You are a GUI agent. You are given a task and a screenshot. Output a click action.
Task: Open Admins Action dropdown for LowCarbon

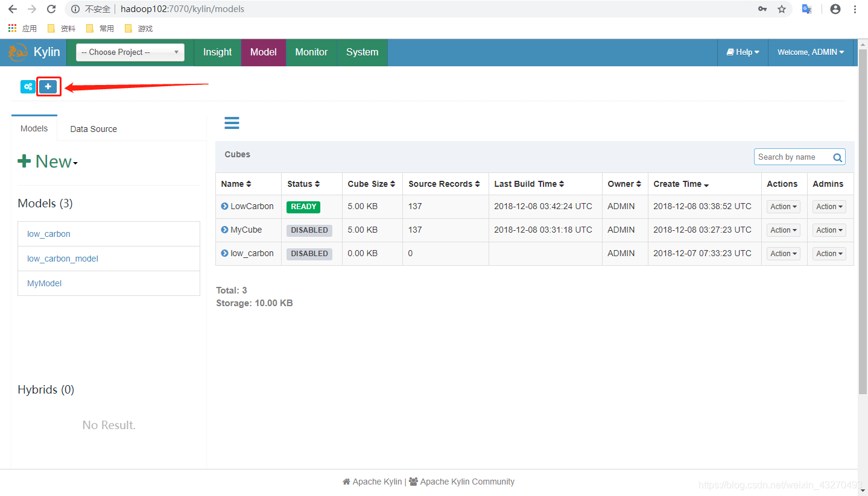(x=829, y=207)
